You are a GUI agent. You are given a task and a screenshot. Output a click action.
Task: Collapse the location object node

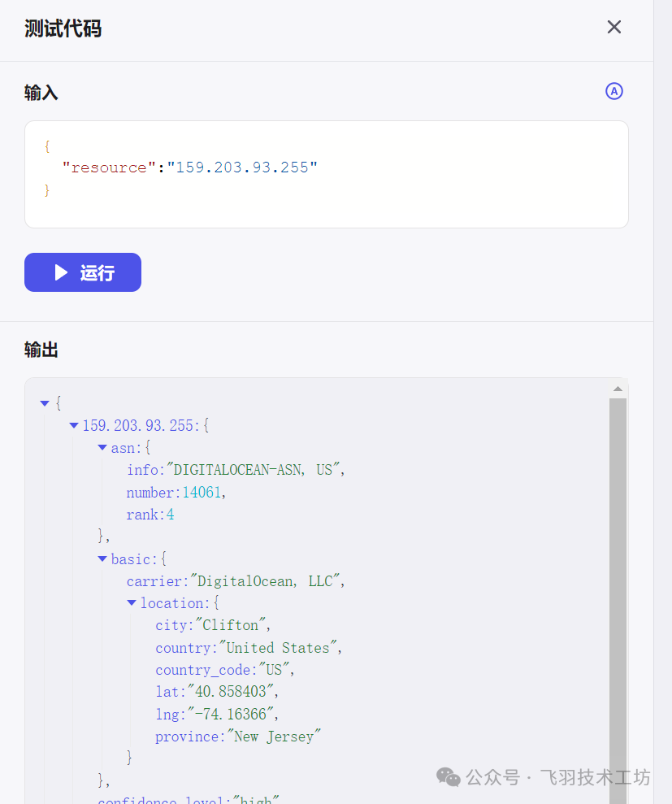[132, 603]
